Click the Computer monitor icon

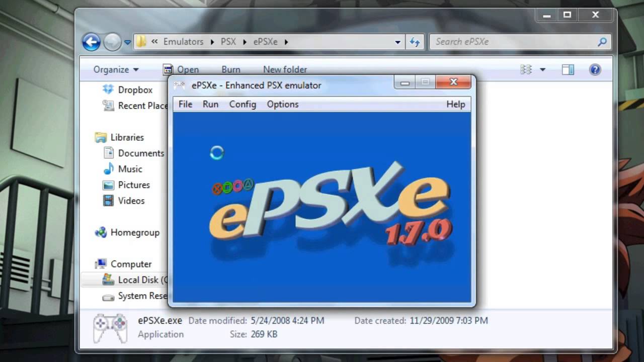point(101,264)
